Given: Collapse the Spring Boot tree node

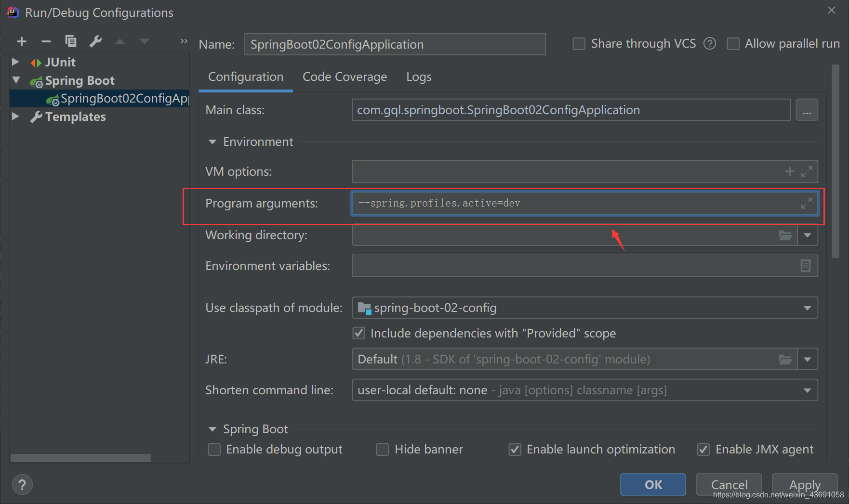Looking at the screenshot, I should click(16, 80).
